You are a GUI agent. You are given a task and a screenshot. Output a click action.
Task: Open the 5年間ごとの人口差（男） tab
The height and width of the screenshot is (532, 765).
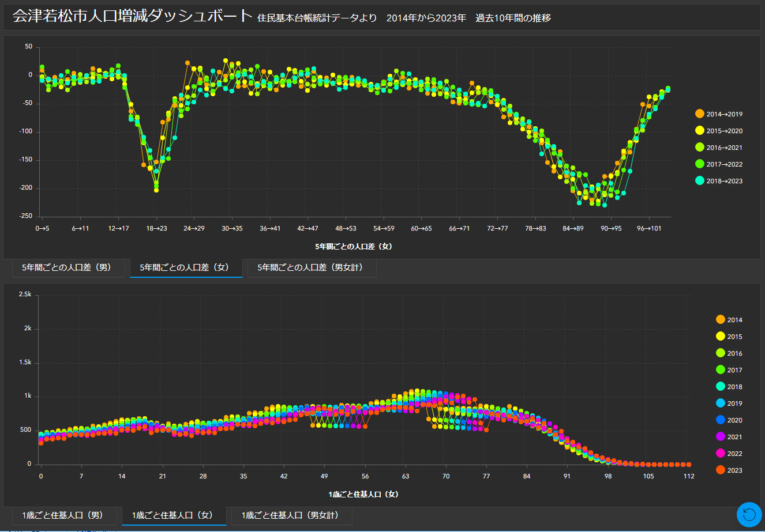pyautogui.click(x=69, y=268)
